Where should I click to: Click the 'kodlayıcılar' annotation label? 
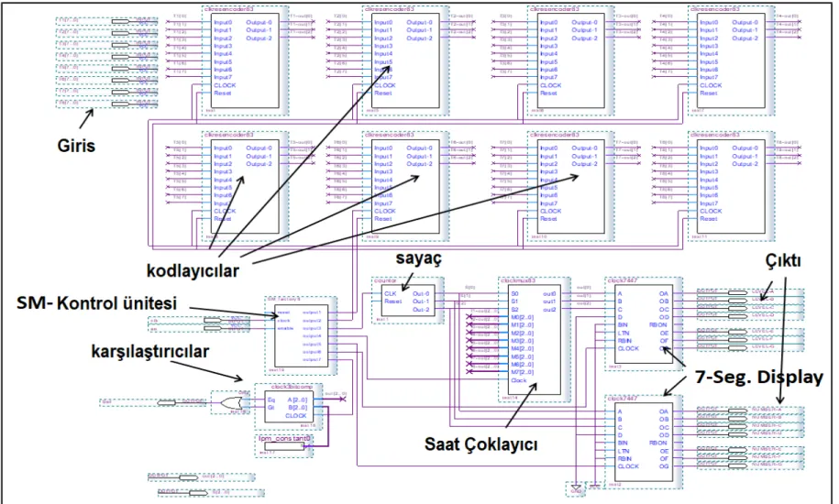(x=193, y=270)
